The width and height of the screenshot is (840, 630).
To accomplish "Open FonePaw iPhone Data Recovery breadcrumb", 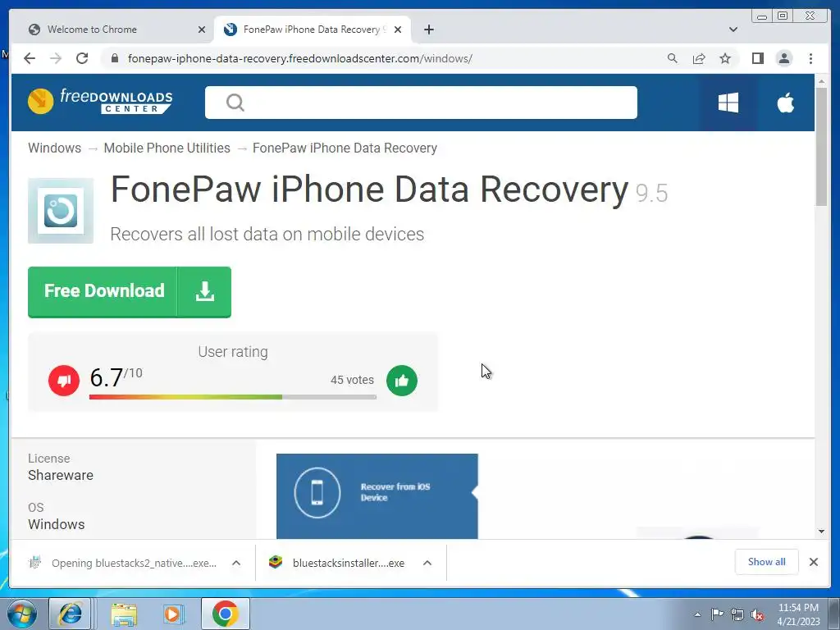I will tap(345, 148).
